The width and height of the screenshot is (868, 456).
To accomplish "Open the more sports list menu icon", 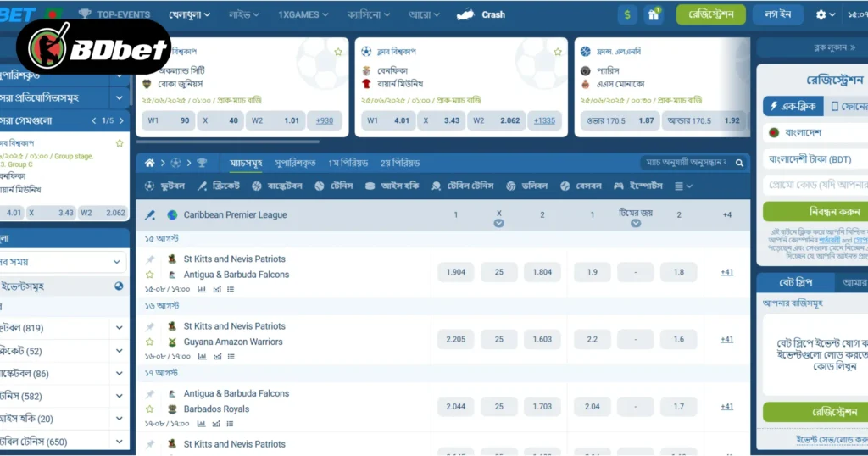I will tap(683, 186).
